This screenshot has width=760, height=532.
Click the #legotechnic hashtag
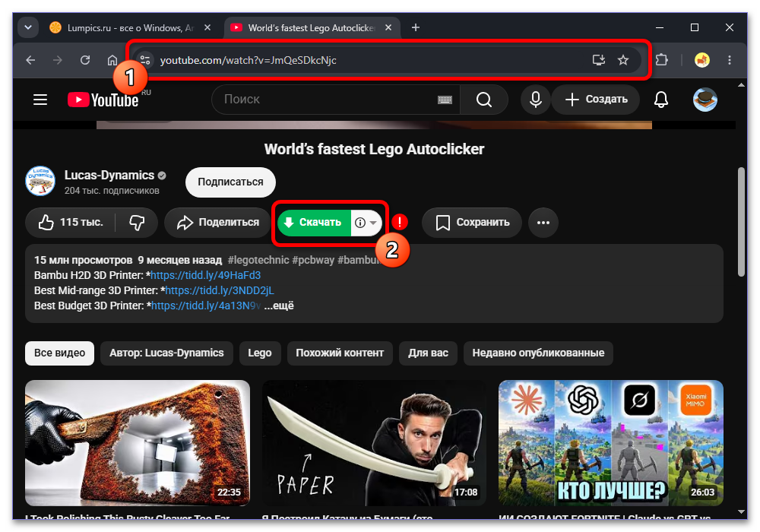[258, 260]
